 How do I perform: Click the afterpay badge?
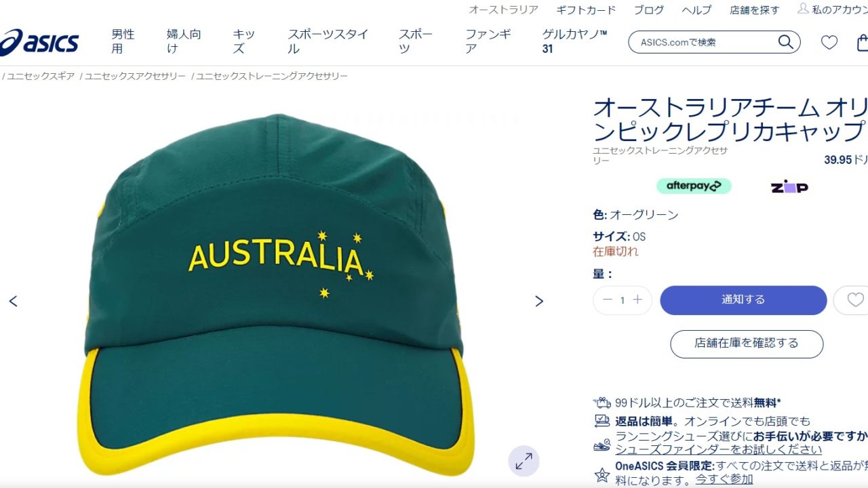(x=694, y=186)
